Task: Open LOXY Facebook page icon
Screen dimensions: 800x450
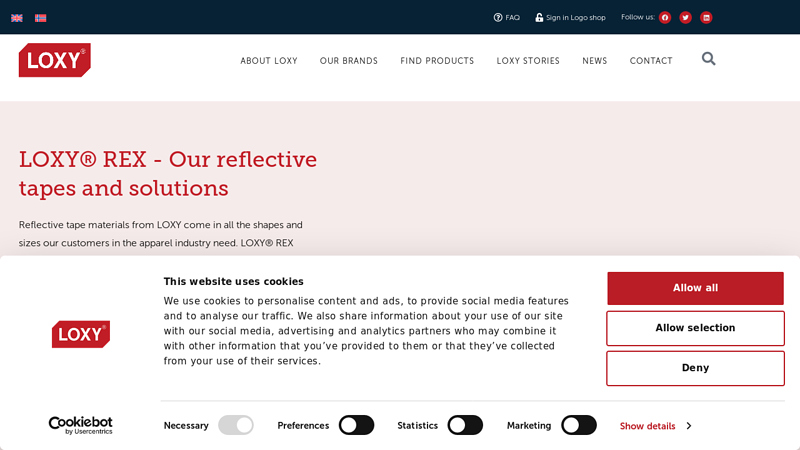Action: tap(665, 17)
